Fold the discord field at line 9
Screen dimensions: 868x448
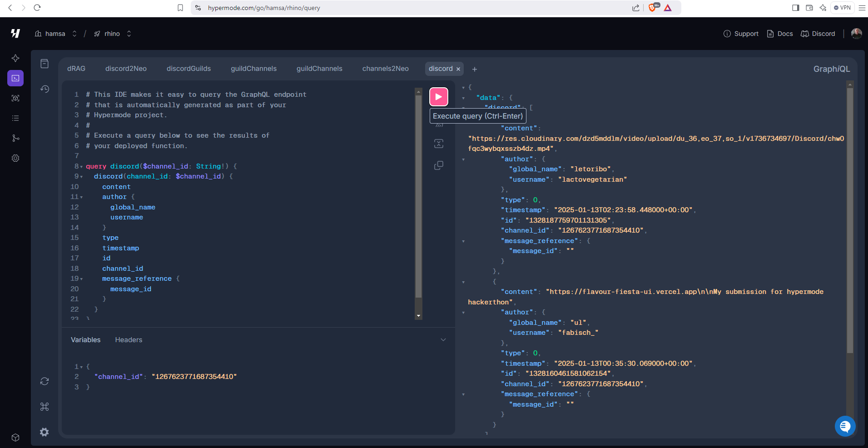pos(81,177)
